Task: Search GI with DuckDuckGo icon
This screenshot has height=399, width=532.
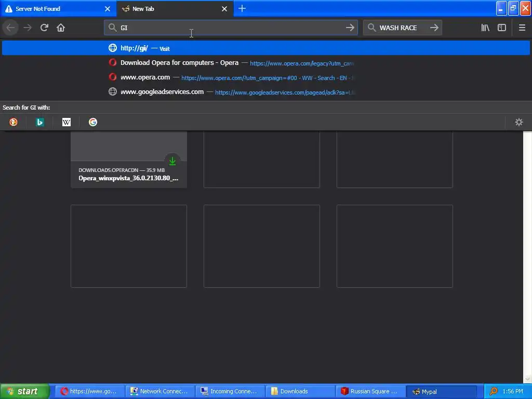Action: 13,122
